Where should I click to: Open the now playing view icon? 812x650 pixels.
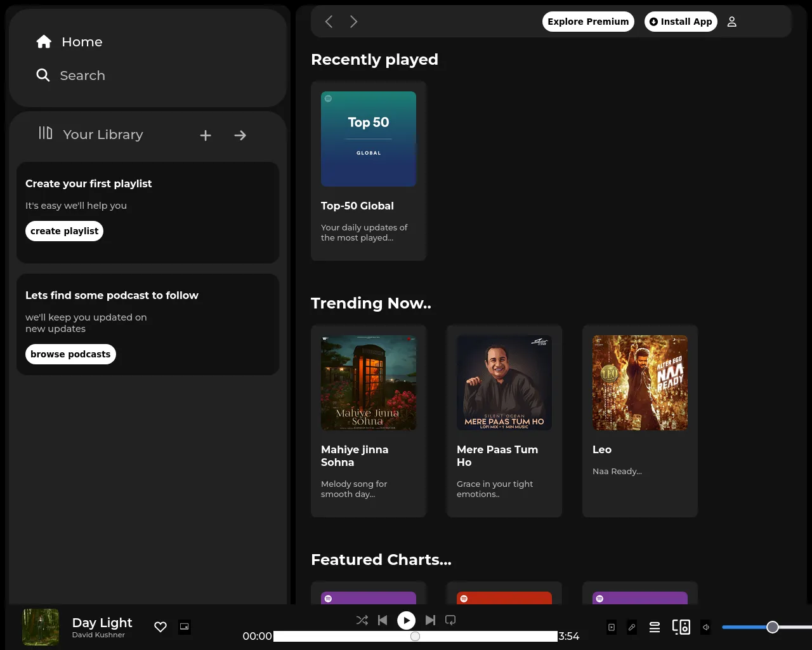pyautogui.click(x=612, y=627)
